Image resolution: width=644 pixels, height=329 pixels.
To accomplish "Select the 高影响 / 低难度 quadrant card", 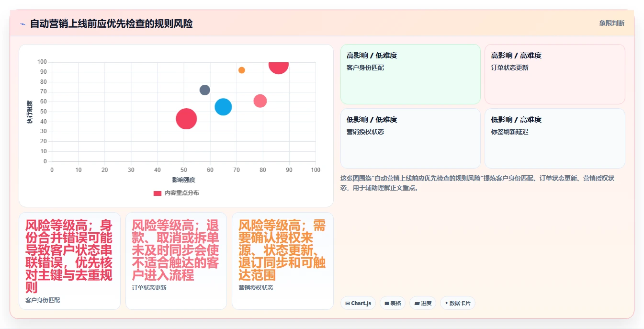I will click(410, 74).
